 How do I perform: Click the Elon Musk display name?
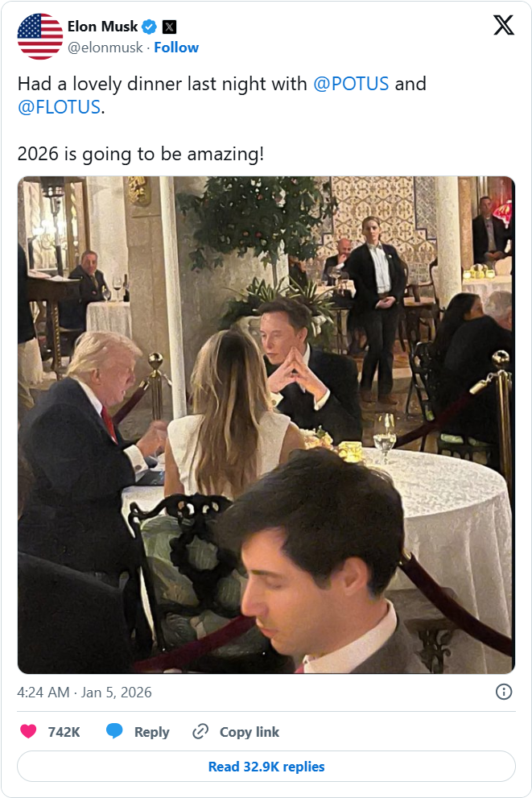pos(102,27)
